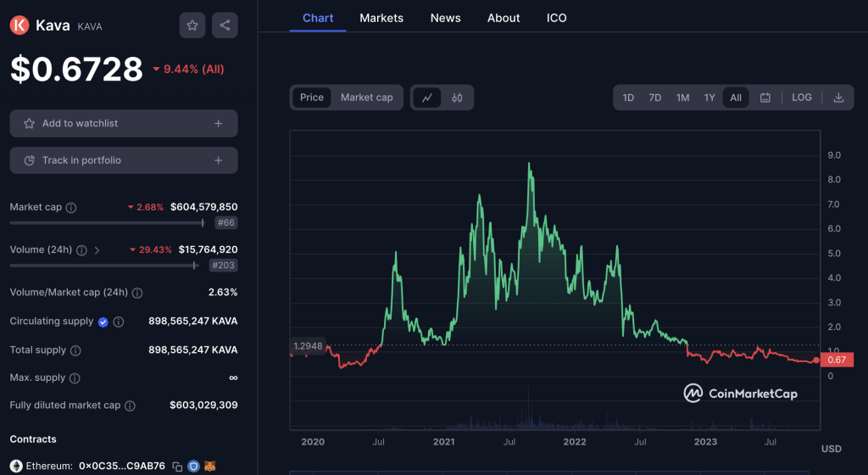
Task: Click the verified badge by Circulating supply
Action: 103,321
